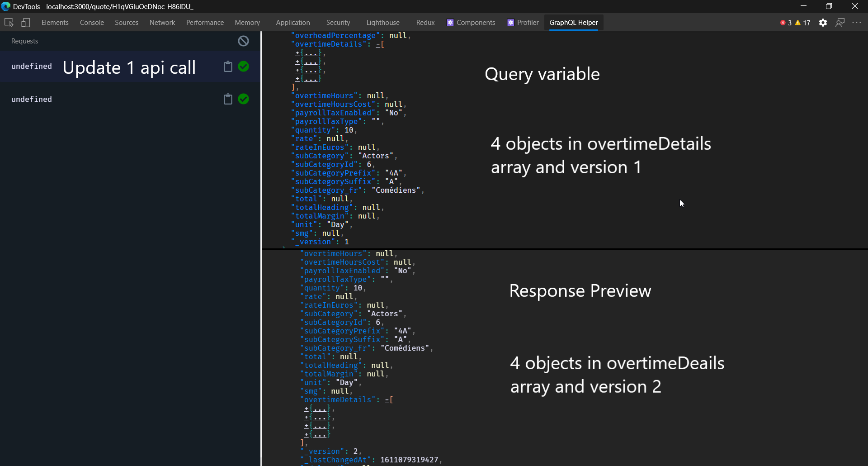The height and width of the screenshot is (466, 868).
Task: Open the Redux tab
Action: (425, 22)
